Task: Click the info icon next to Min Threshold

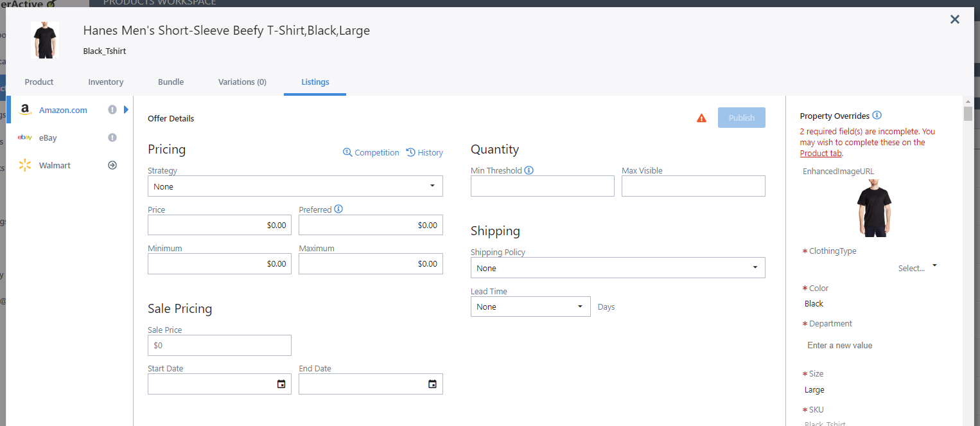Action: [x=529, y=170]
